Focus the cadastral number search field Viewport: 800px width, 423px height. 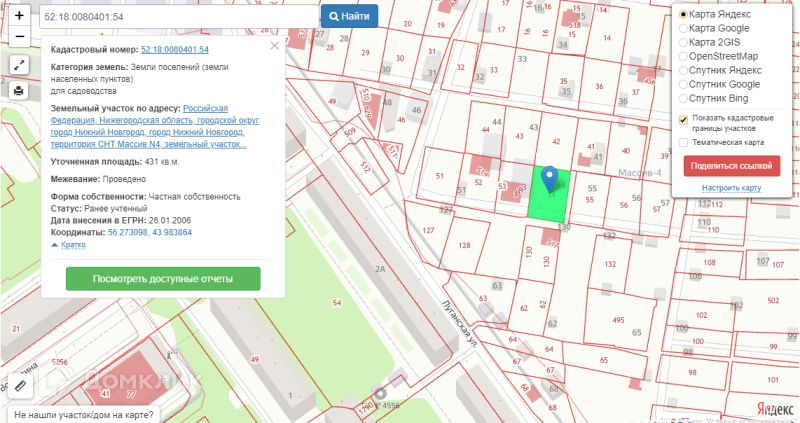(x=179, y=16)
